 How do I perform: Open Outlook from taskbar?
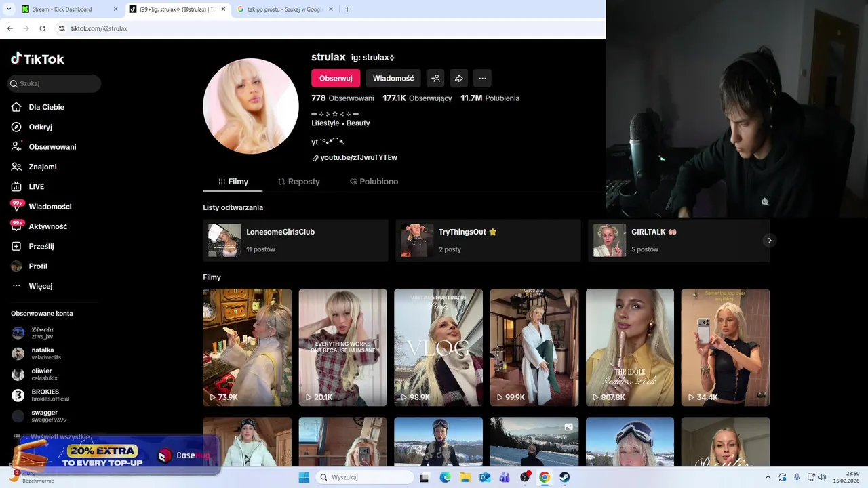(485, 477)
